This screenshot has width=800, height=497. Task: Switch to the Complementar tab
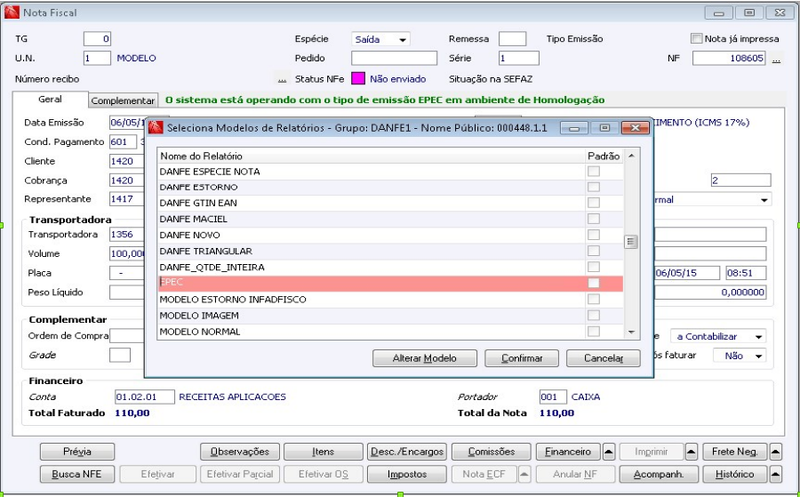(x=122, y=101)
